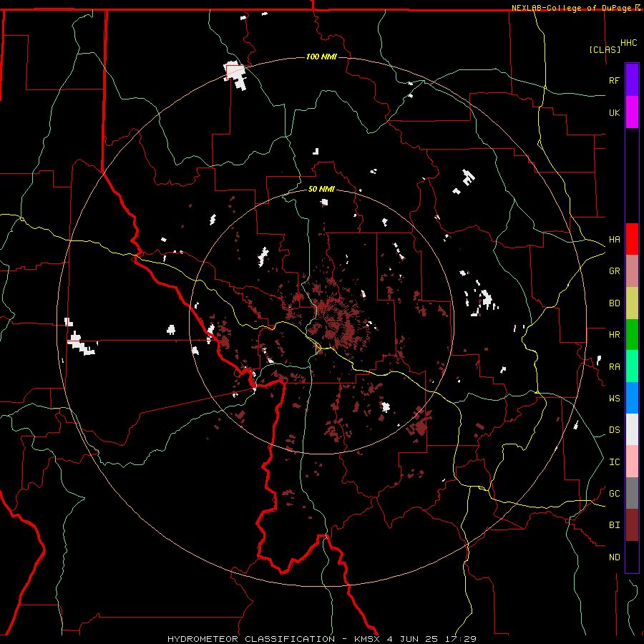Click the '100 NMI' range ring label
Image resolution: width=644 pixels, height=644 pixels.
(321, 57)
